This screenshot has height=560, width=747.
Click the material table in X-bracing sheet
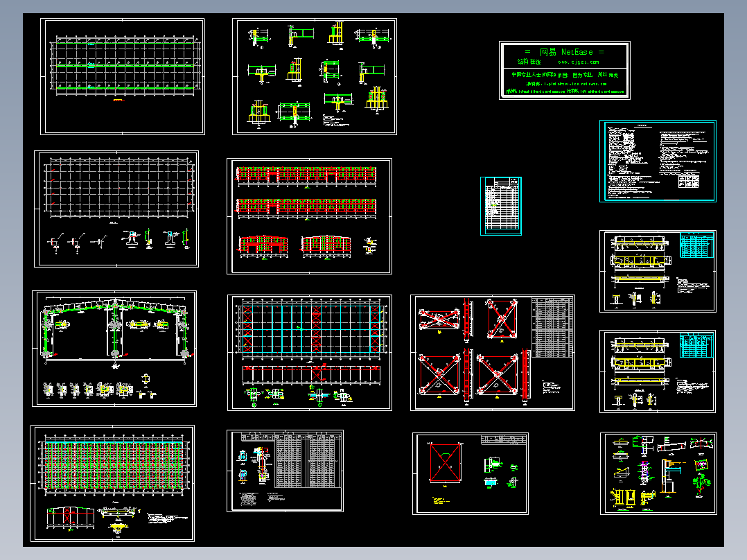click(x=552, y=327)
